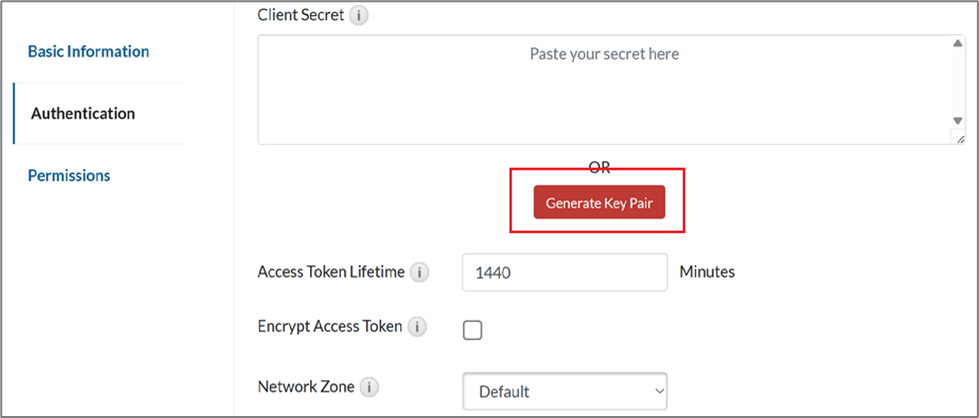Image resolution: width=979 pixels, height=418 pixels.
Task: Click the Encrypt Access Token label
Action: [330, 326]
